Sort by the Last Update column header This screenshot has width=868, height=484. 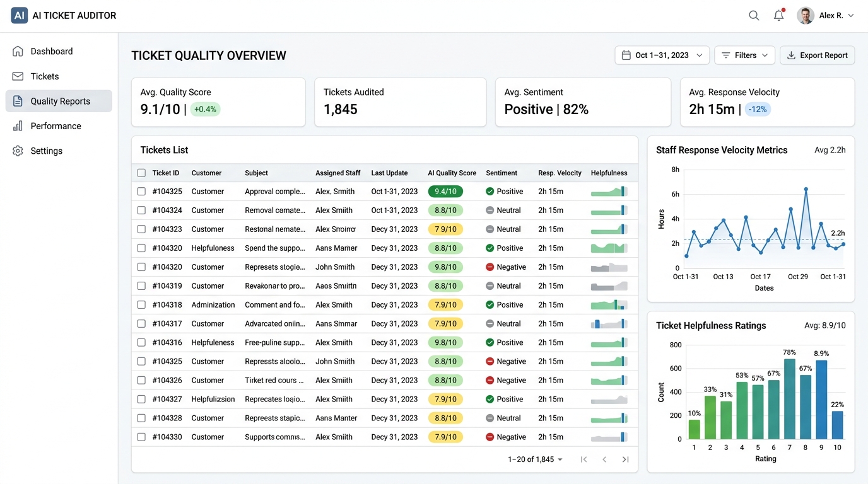389,173
